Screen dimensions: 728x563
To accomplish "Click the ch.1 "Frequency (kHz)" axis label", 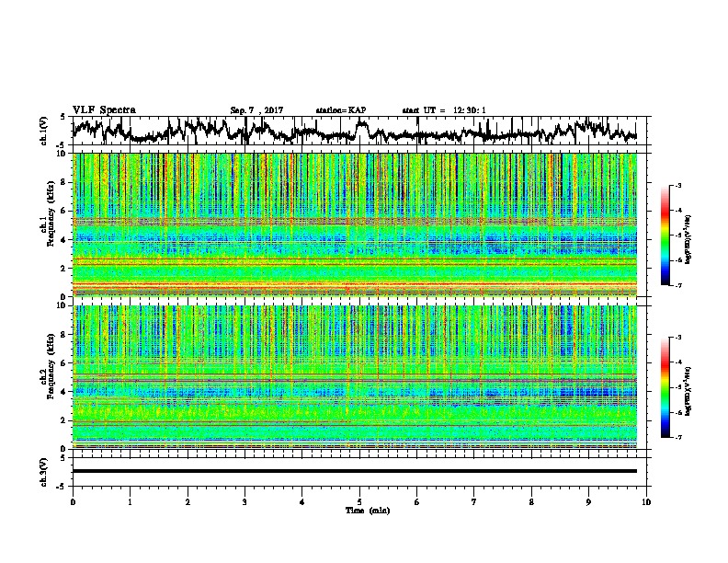I will (x=51, y=214).
